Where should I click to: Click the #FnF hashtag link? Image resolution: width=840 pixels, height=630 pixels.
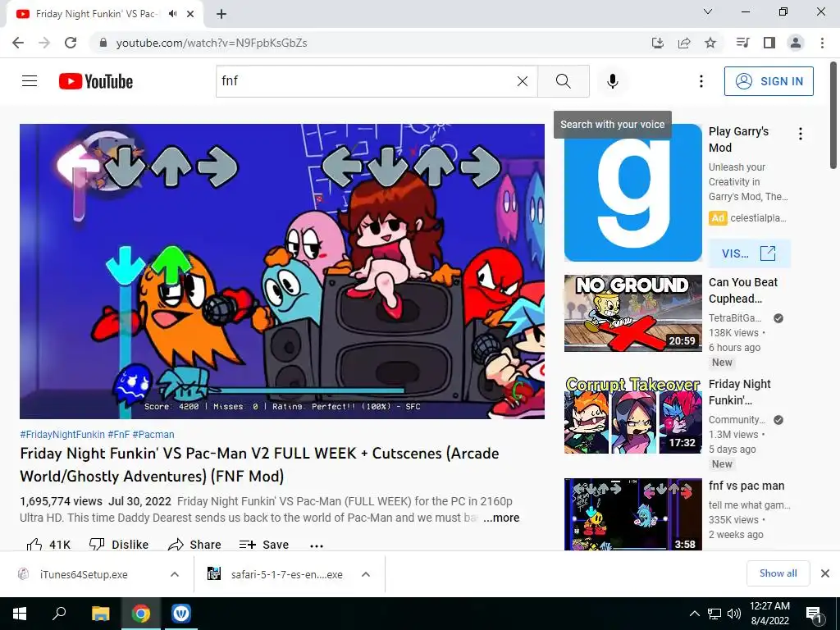coord(118,435)
